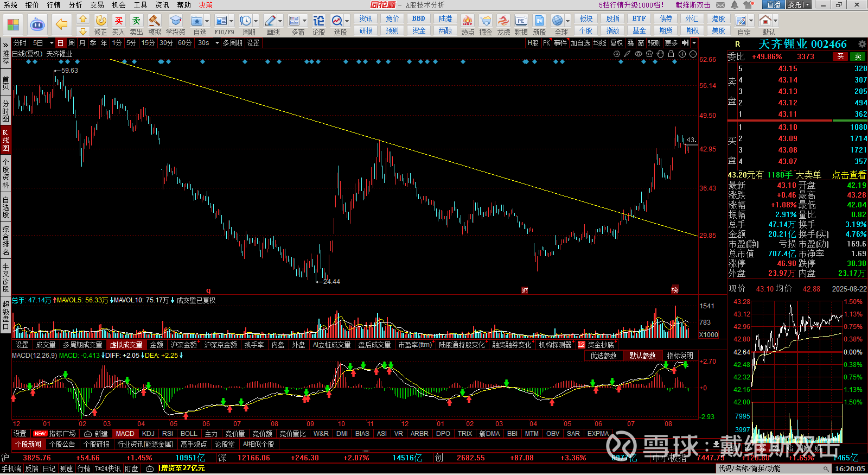The height and width of the screenshot is (475, 868).
Task: Expand dropdown next to 画线 icon
Action: tap(280, 21)
